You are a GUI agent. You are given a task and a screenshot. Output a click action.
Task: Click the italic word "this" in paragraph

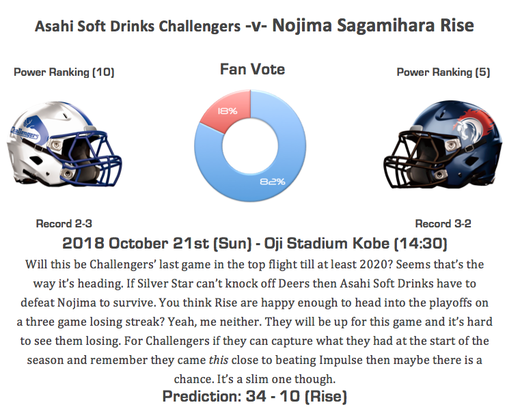[x=219, y=360]
